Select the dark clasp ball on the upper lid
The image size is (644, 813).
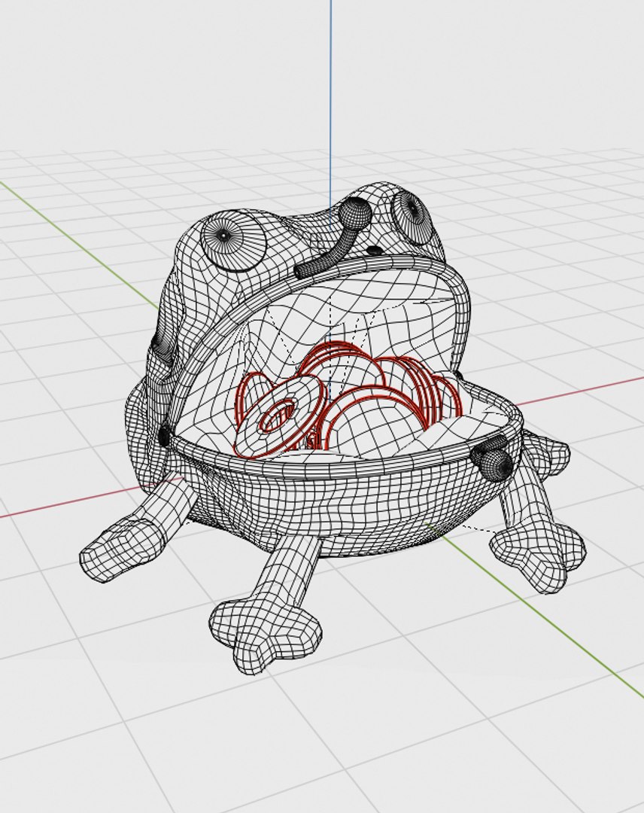point(355,214)
